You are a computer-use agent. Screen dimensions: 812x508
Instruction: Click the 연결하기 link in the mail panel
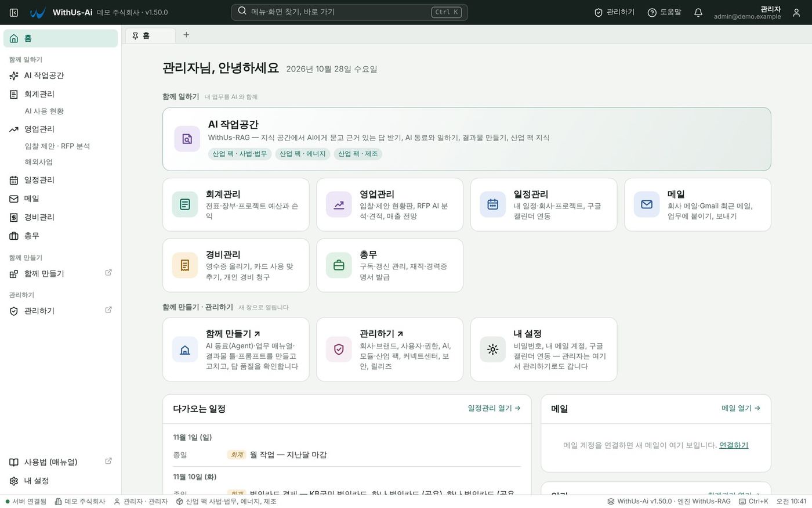(x=734, y=445)
